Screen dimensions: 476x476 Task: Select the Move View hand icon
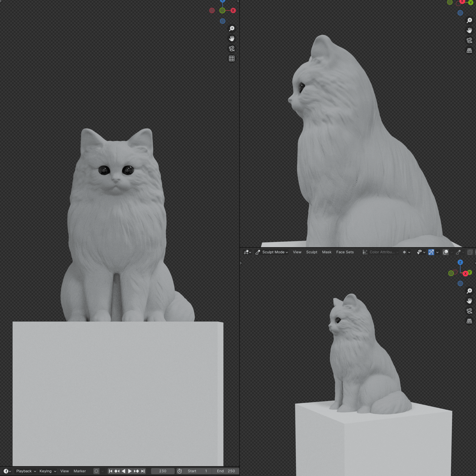(x=232, y=38)
